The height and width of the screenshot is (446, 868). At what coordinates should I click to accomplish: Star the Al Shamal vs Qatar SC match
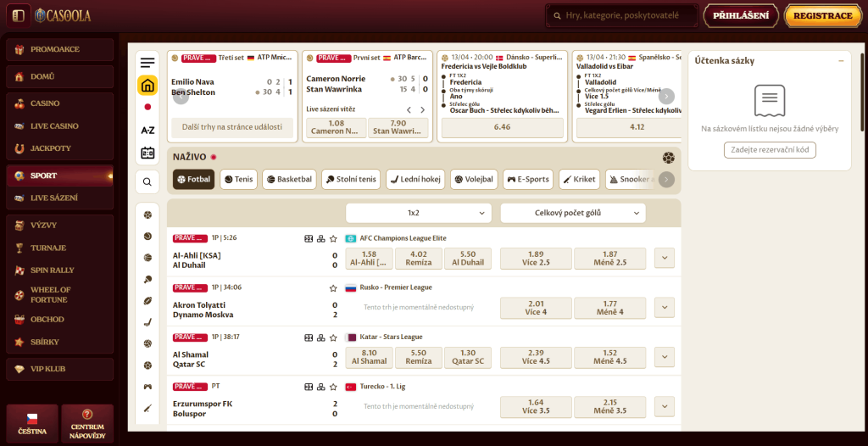333,337
